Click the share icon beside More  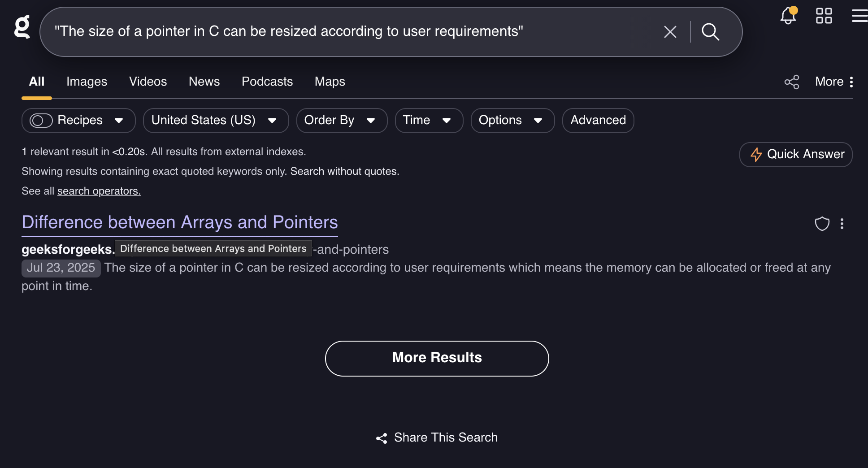792,82
